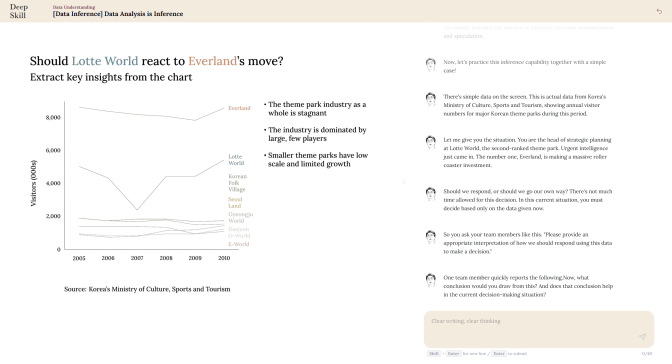Click the chat message starting 'One team member quickly'
The image size is (672, 364).
[528, 286]
